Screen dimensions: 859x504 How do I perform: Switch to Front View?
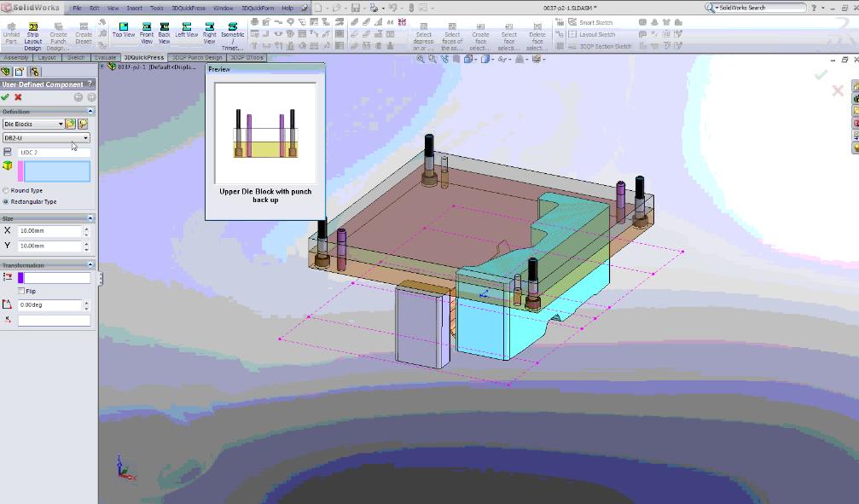[x=146, y=33]
